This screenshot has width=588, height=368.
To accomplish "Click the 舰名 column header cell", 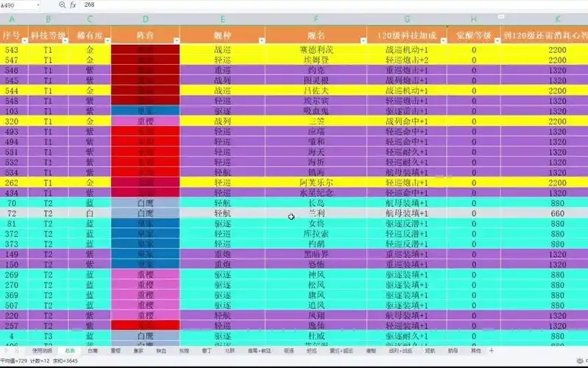I will [x=316, y=35].
